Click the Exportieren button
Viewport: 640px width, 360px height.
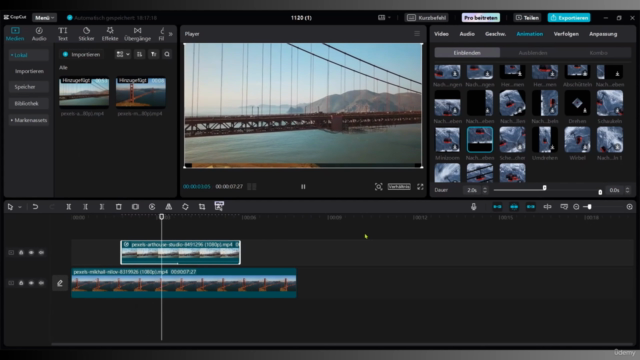[x=569, y=18]
